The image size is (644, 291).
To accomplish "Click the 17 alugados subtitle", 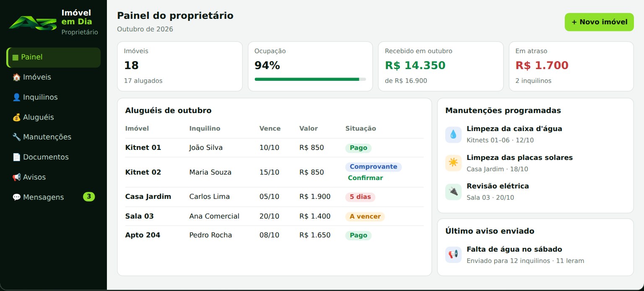I will tap(143, 81).
